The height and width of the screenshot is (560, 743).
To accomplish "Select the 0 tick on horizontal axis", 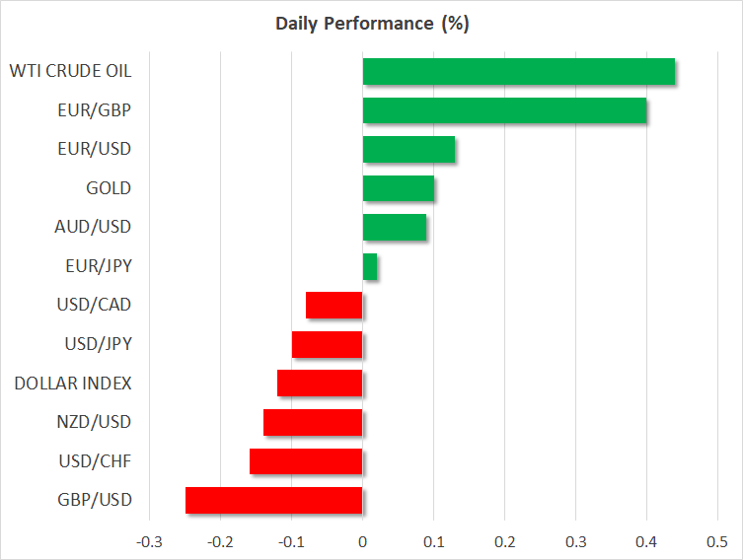I will pyautogui.click(x=362, y=542).
